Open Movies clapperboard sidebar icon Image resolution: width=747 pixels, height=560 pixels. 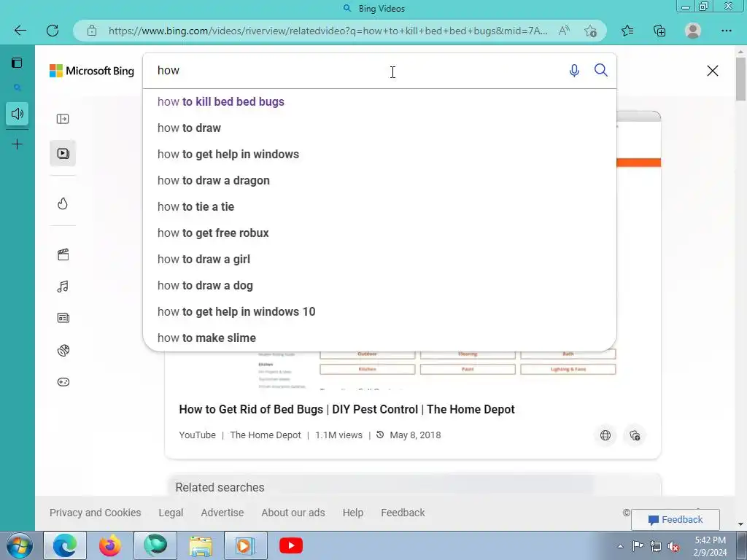tap(63, 254)
